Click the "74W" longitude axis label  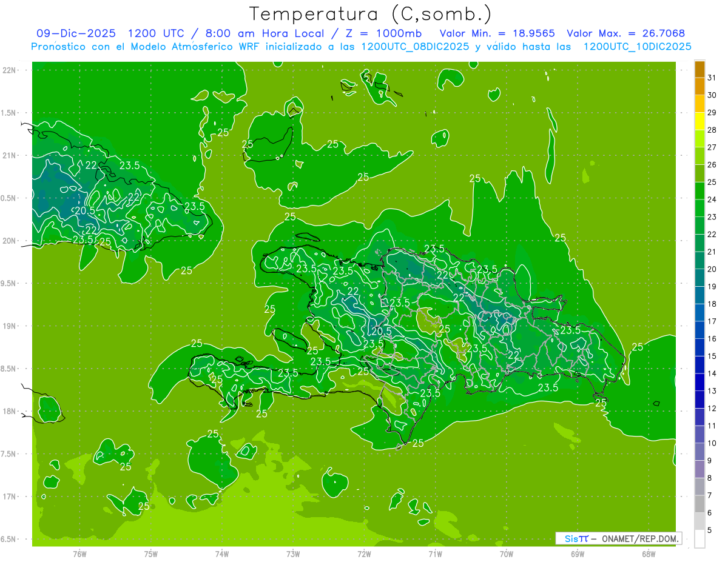tap(221, 554)
